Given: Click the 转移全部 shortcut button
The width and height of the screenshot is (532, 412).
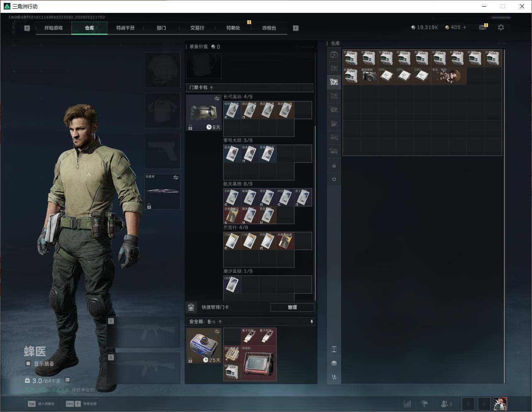Looking at the screenshot, I should [81, 404].
